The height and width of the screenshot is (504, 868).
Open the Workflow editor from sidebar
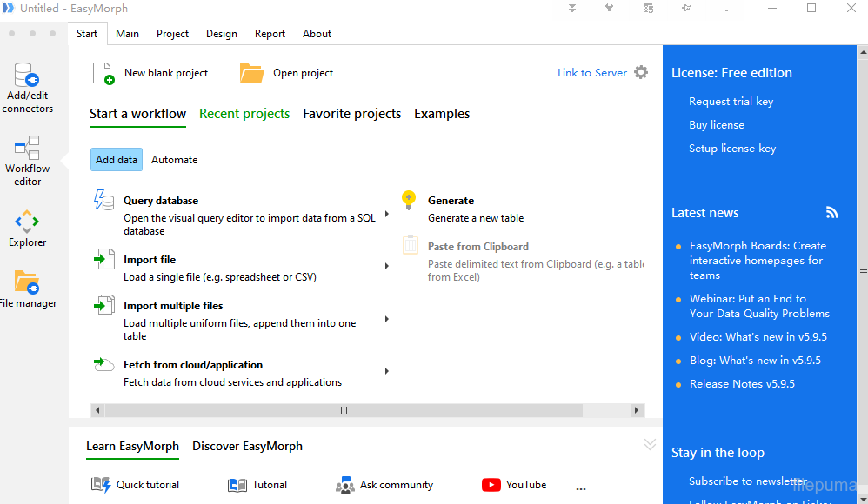[27, 148]
